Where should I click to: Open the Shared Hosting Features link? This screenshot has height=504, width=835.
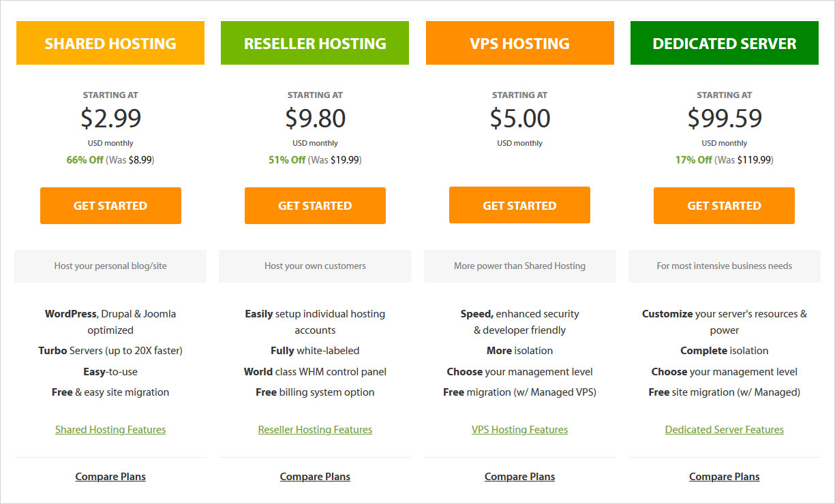point(110,430)
